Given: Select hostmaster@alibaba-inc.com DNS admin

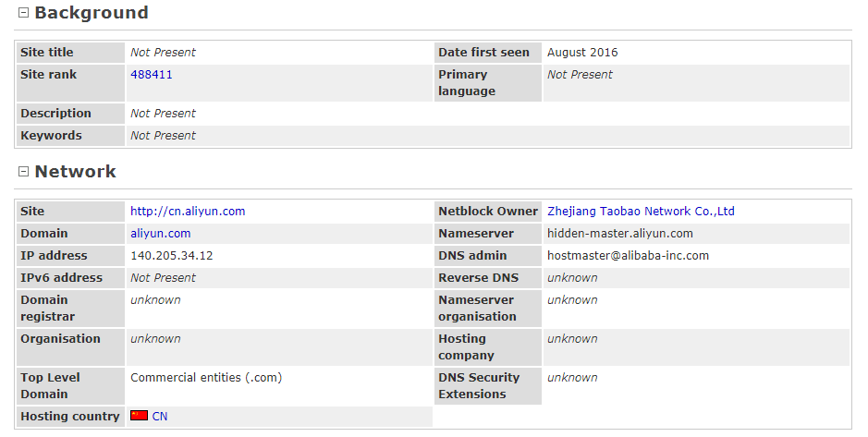Looking at the screenshot, I should 628,256.
